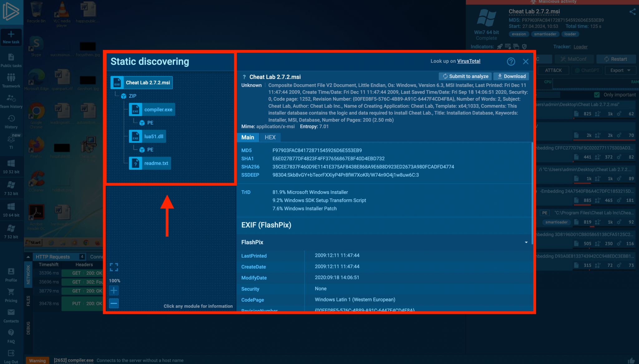Click the details panel vertical scrollbar
The height and width of the screenshot is (364, 639).
pyautogui.click(x=532, y=193)
